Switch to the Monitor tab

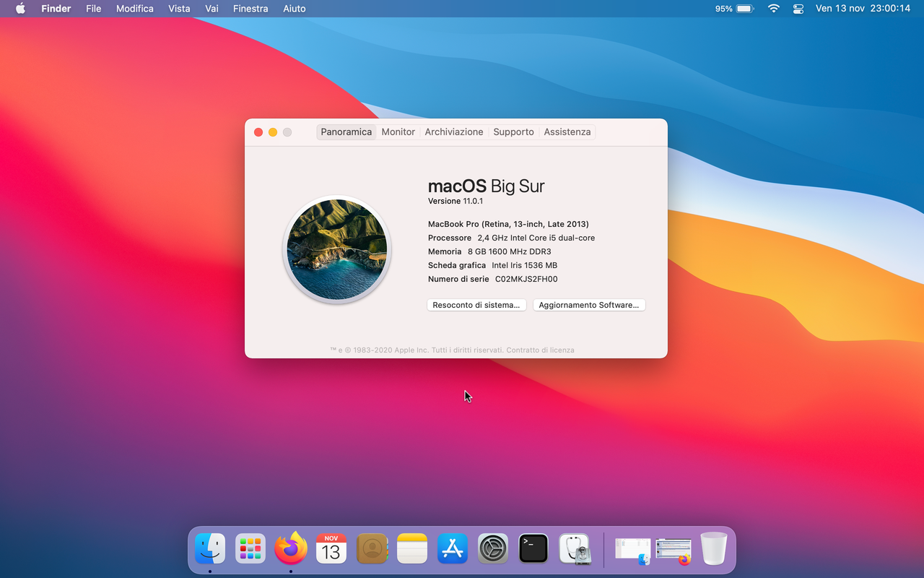[398, 131]
